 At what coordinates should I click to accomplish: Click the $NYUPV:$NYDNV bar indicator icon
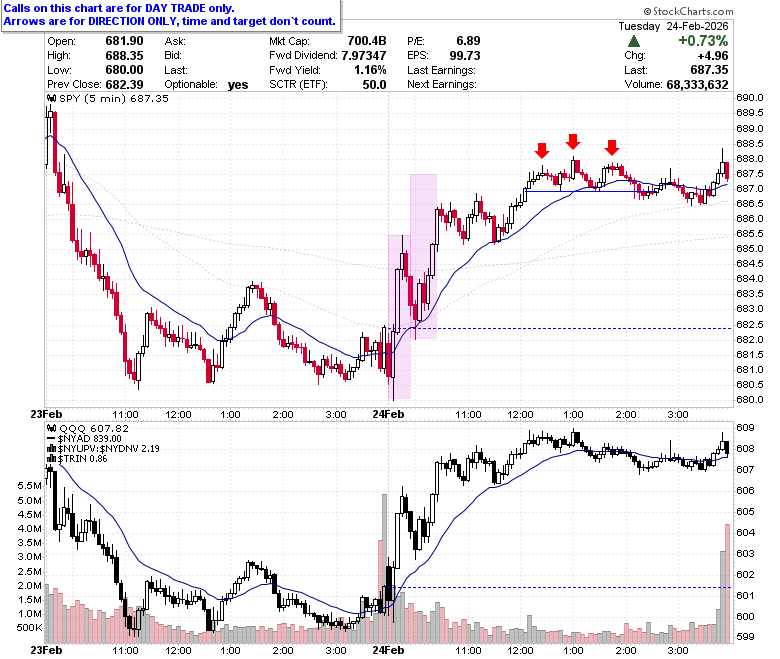[x=51, y=449]
